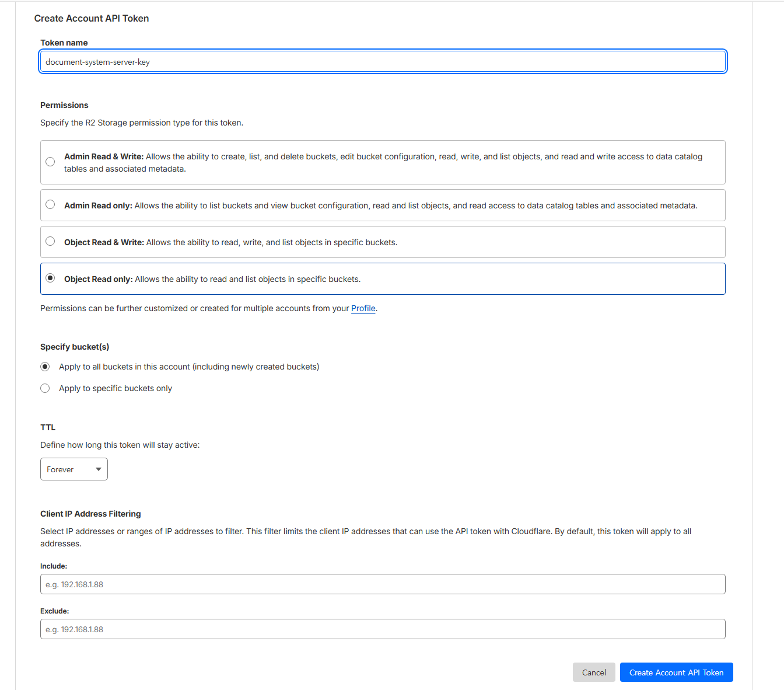Open the TTL Forever dropdown
The height and width of the screenshot is (690, 784).
74,469
